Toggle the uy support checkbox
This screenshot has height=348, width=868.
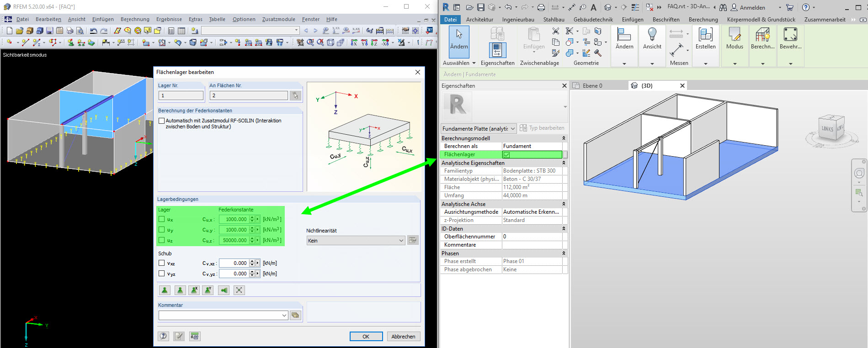[x=161, y=230]
